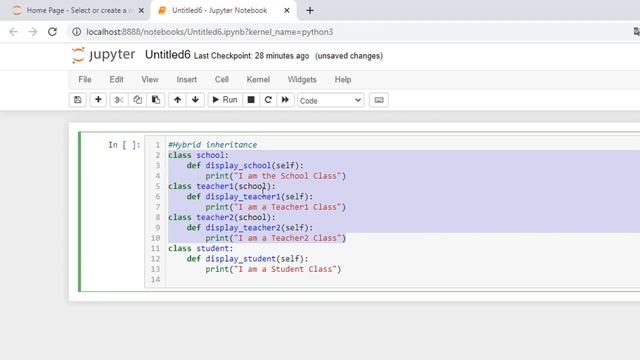
Task: Click 'class teacher1(school):' line
Action: coord(222,187)
